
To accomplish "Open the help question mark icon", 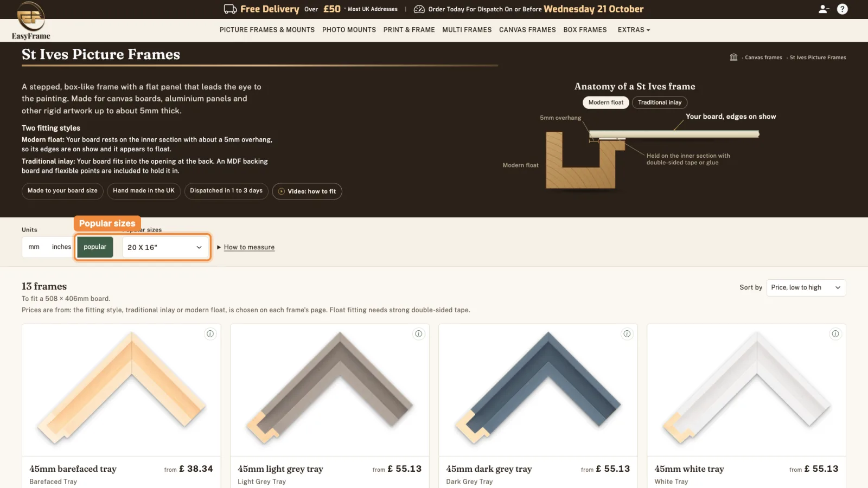I will click(x=843, y=9).
